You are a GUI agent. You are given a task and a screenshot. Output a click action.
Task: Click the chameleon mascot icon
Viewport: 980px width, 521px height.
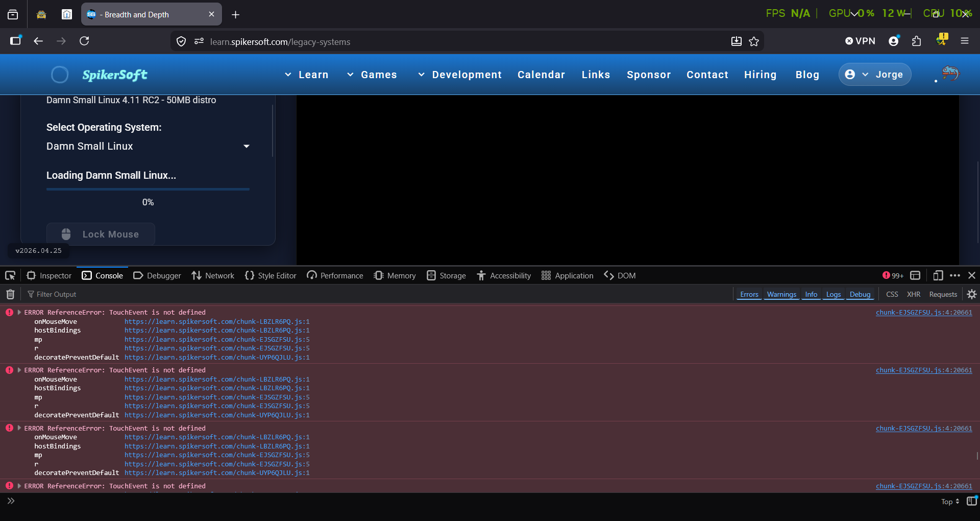[x=950, y=74]
